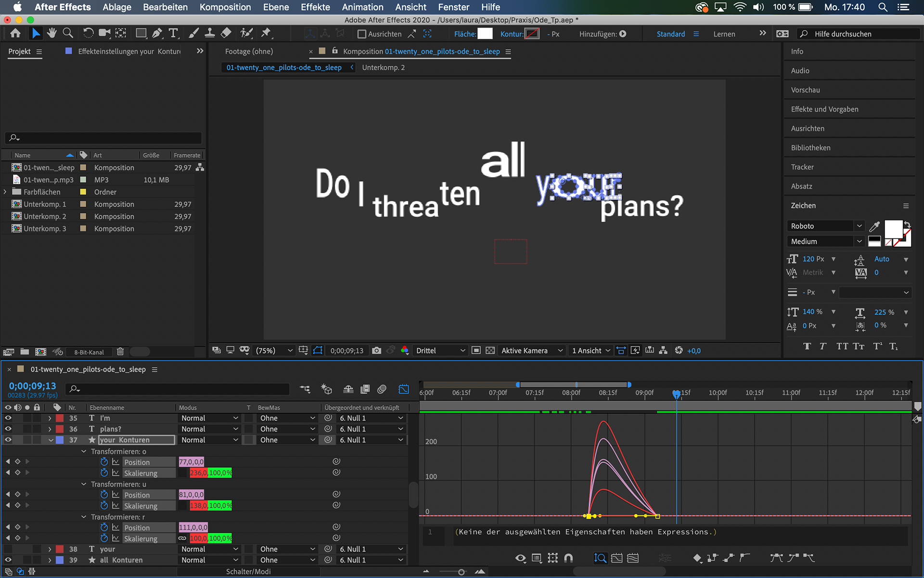Viewport: 924px width, 578px height.
Task: Switch to Unterkomp. 2 tab
Action: pos(383,67)
